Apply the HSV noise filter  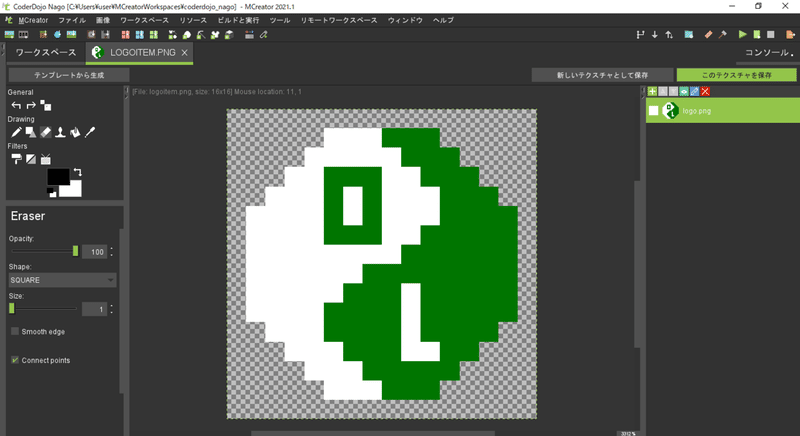(x=45, y=159)
